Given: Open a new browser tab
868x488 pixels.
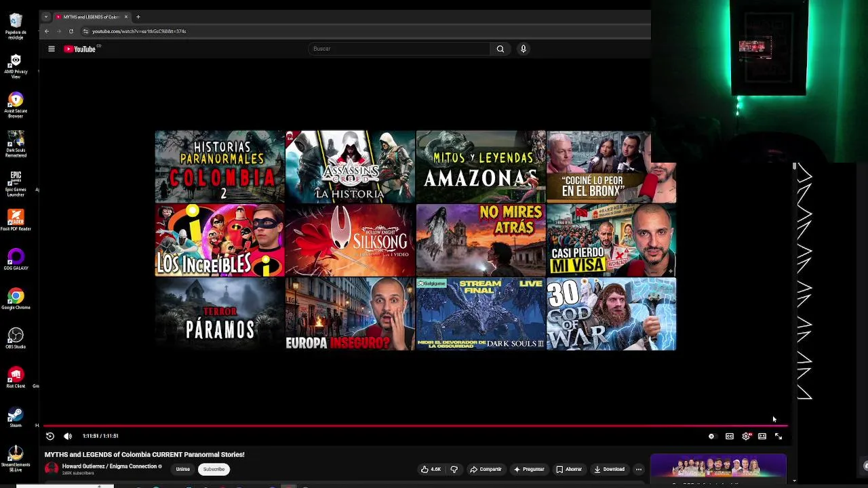Looking at the screenshot, I should click(x=138, y=16).
